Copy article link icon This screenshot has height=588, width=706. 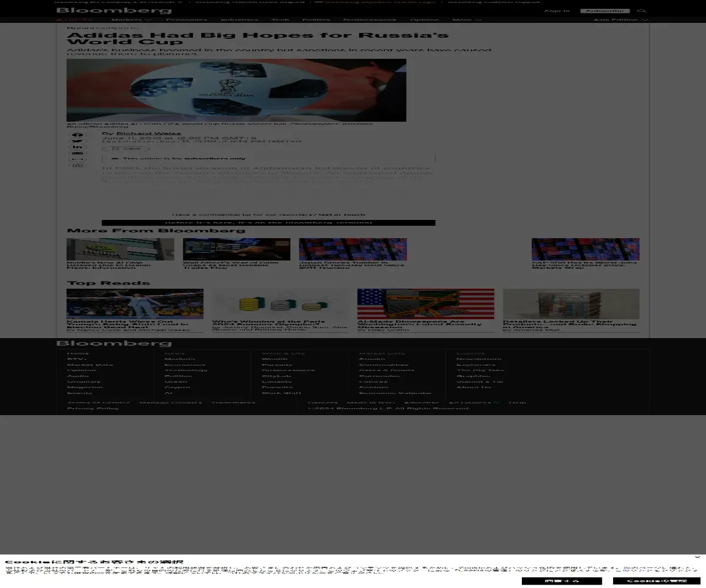tap(78, 159)
